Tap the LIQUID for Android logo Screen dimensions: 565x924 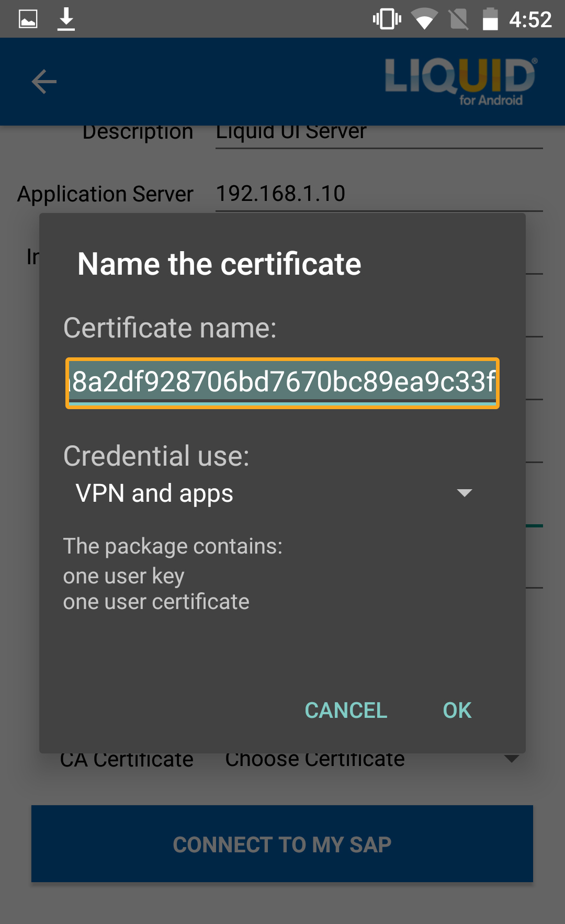pyautogui.click(x=460, y=81)
